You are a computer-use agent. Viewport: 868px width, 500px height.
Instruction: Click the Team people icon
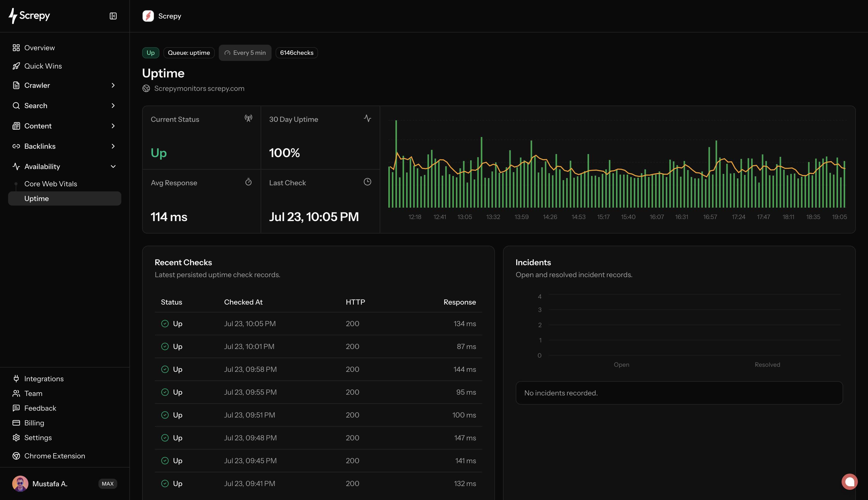pos(16,393)
